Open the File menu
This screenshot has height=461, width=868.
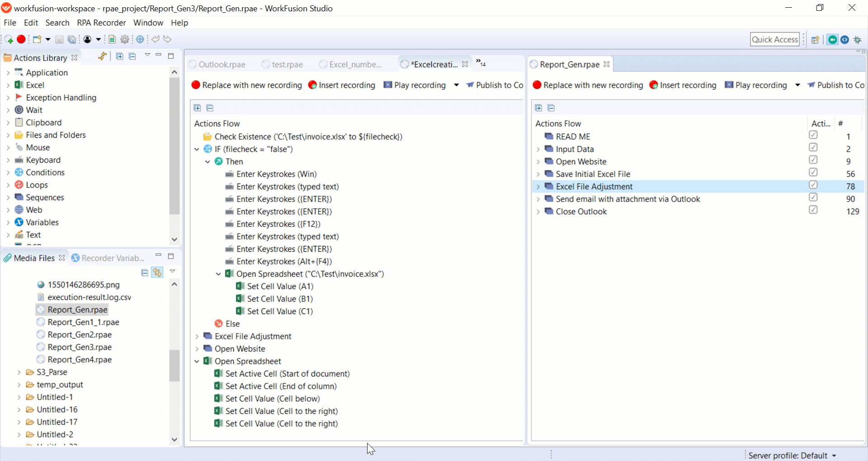(x=10, y=23)
